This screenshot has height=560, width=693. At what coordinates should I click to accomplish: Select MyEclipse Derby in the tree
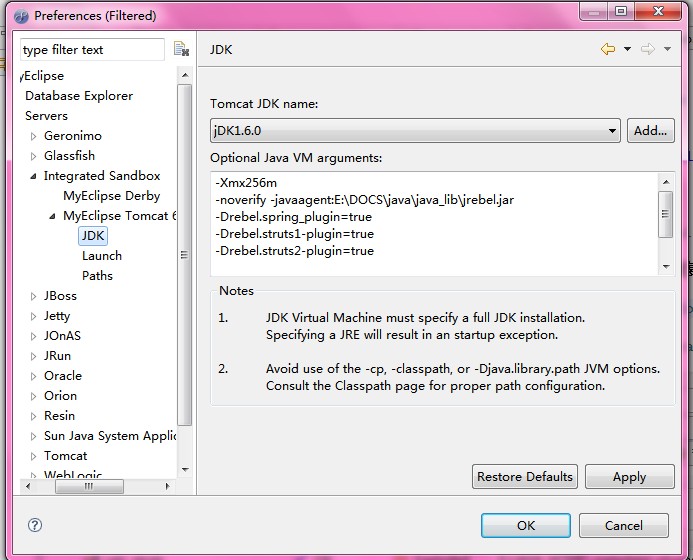(x=111, y=196)
